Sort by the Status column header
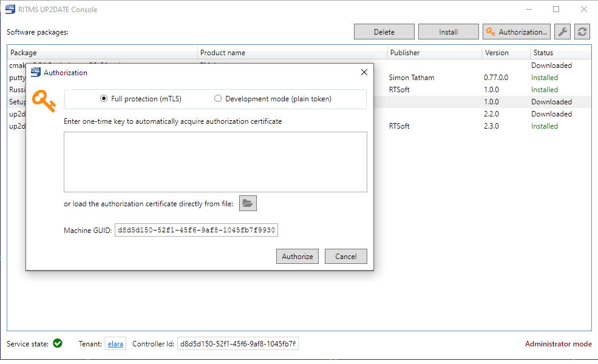The image size is (598, 364). coord(560,53)
